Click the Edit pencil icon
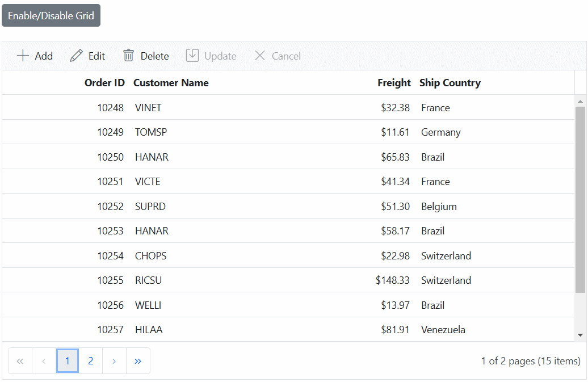Image resolution: width=588 pixels, height=382 pixels. coord(76,56)
